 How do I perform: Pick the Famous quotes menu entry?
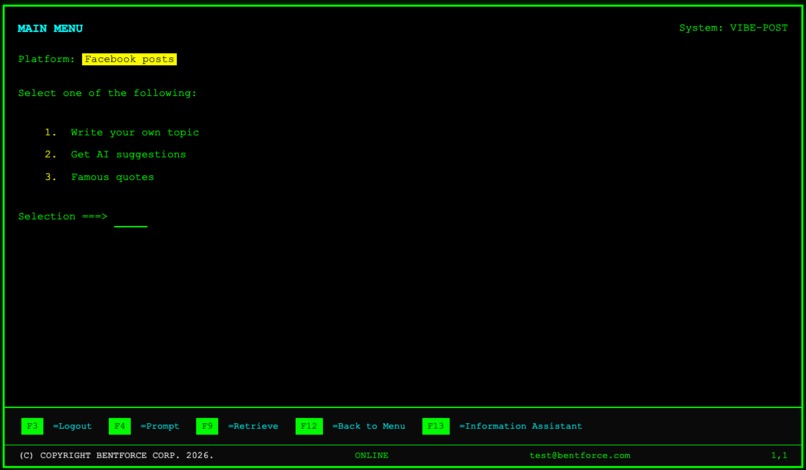click(99, 177)
